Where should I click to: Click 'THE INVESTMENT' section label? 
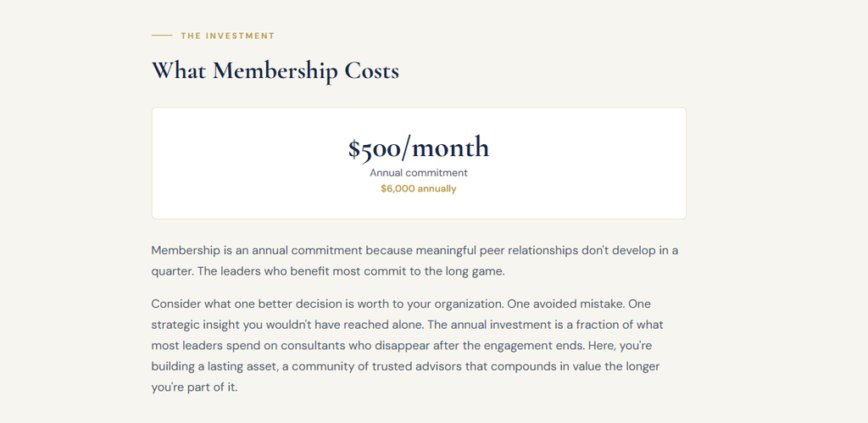click(227, 36)
